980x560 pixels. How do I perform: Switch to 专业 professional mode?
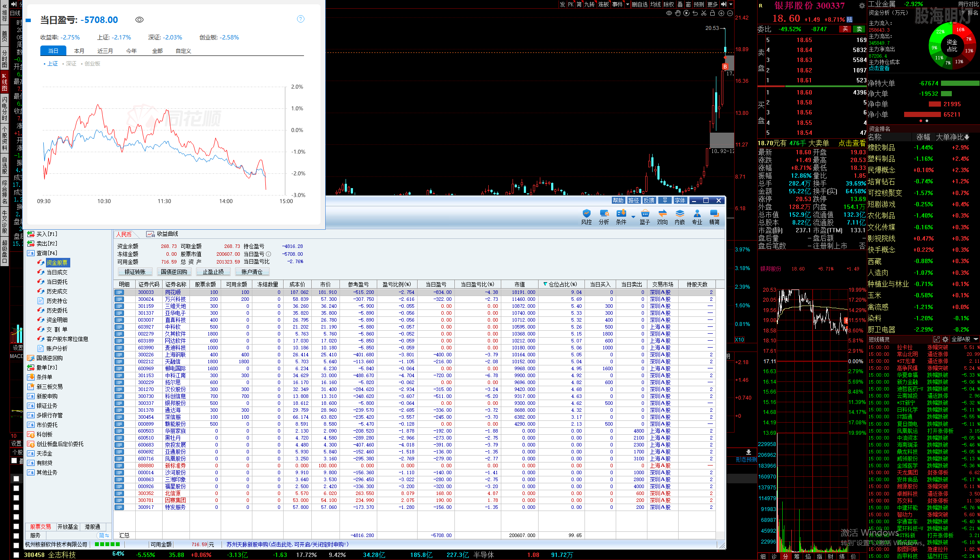pyautogui.click(x=697, y=217)
